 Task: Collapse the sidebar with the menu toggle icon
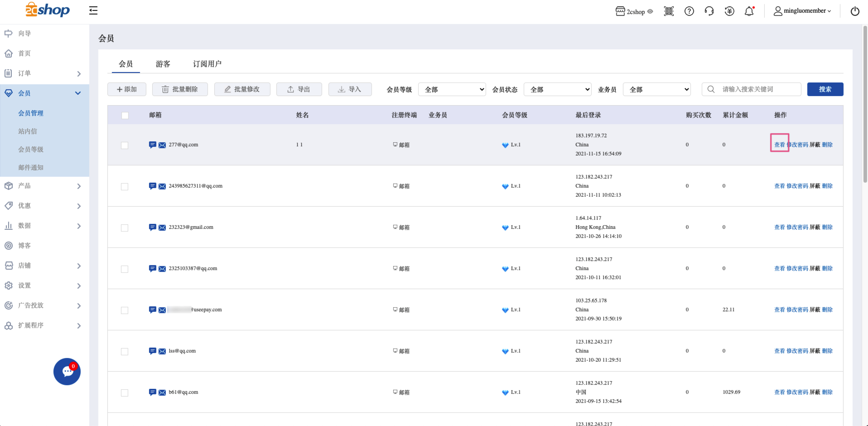click(x=93, y=11)
